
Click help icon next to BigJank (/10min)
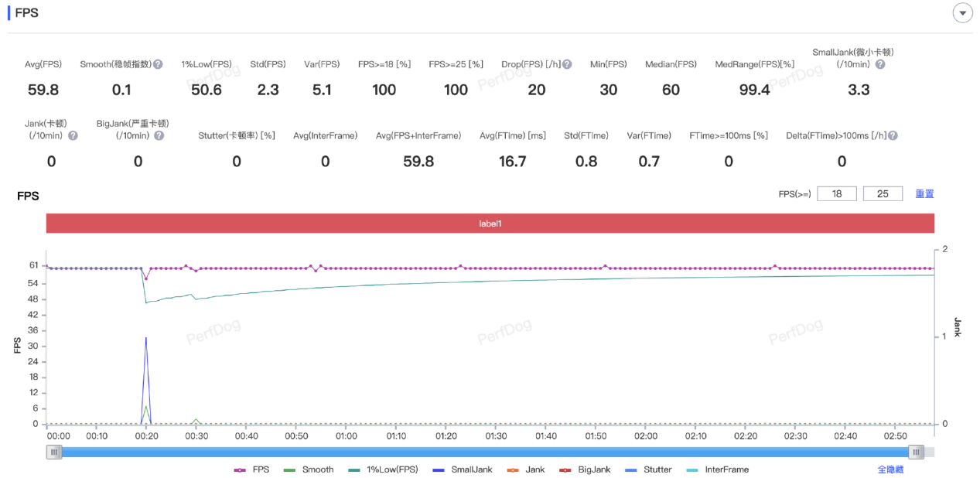(159, 135)
